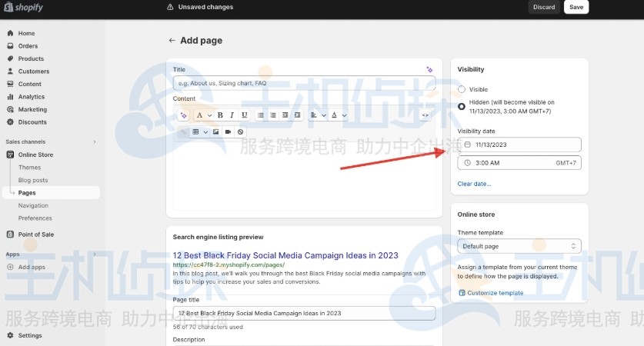Image resolution: width=644 pixels, height=346 pixels.
Task: Insert video into page content
Action: click(x=228, y=132)
